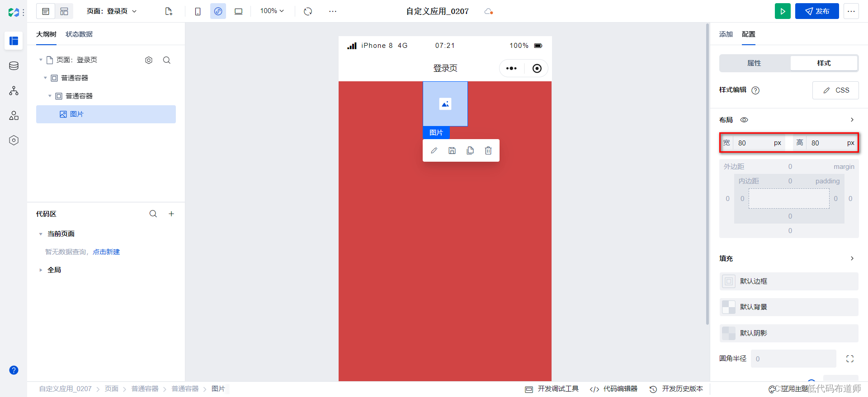The image size is (868, 397).
Task: Collapse the first 普通容器 tree node
Action: click(x=45, y=78)
